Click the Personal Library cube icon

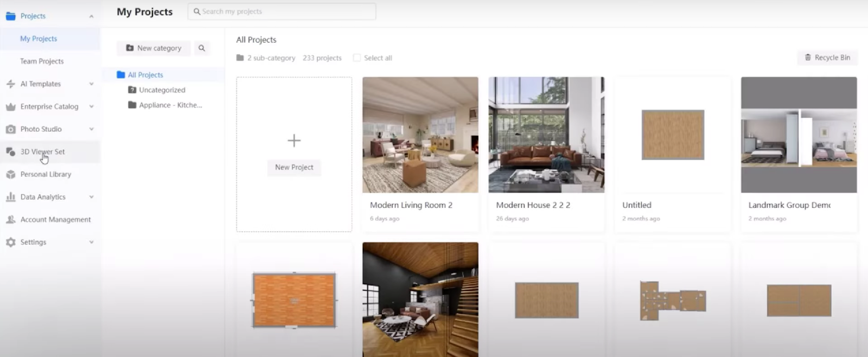[10, 175]
